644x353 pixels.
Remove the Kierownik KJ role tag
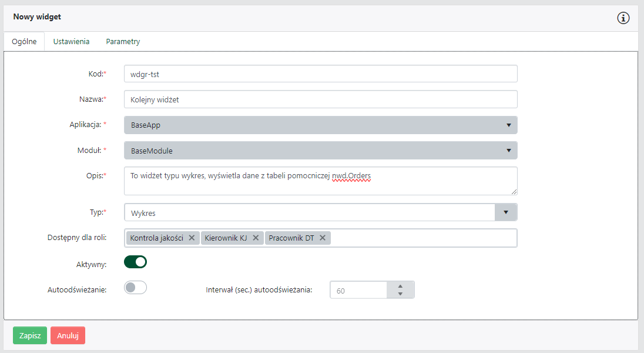coord(256,238)
